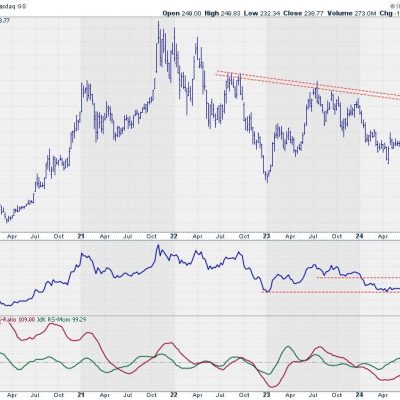Click the Volume 273.0M header reading
This screenshot has height=400, width=400.
click(352, 13)
